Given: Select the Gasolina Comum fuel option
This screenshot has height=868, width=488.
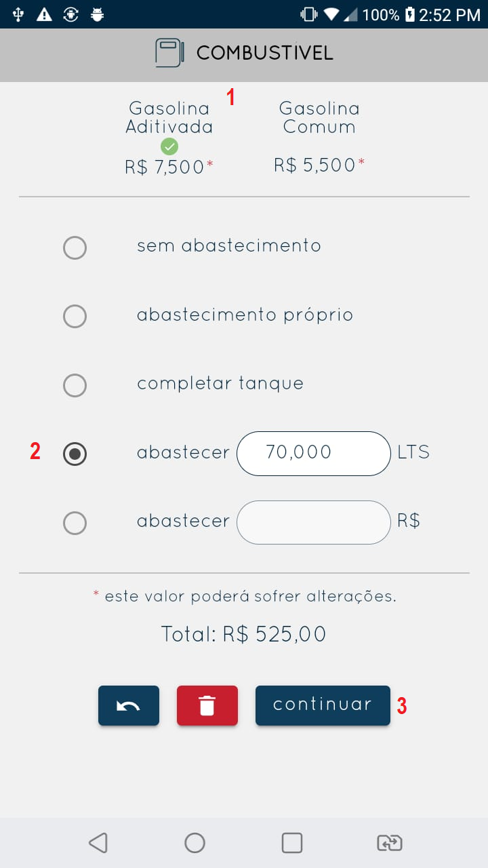Looking at the screenshot, I should pyautogui.click(x=319, y=136).
